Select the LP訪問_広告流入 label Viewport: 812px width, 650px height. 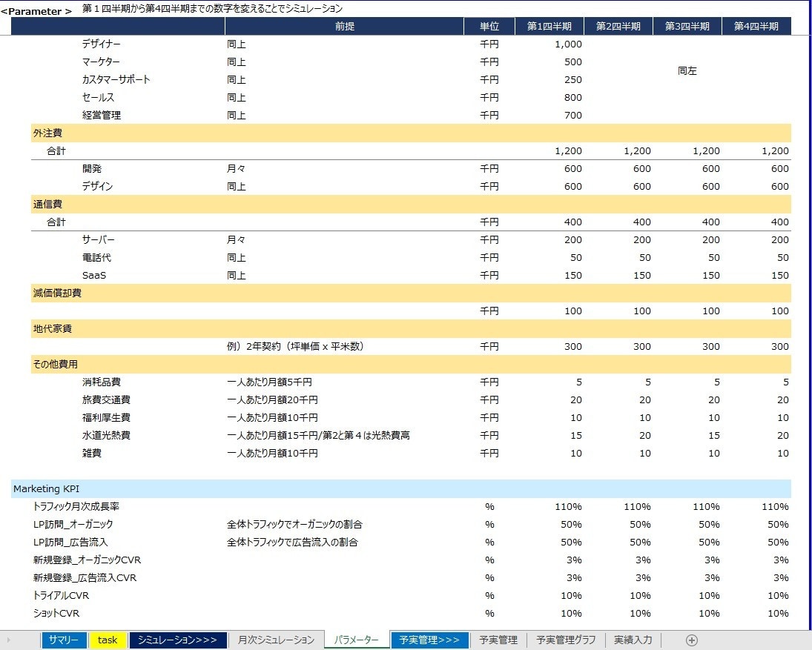click(70, 543)
